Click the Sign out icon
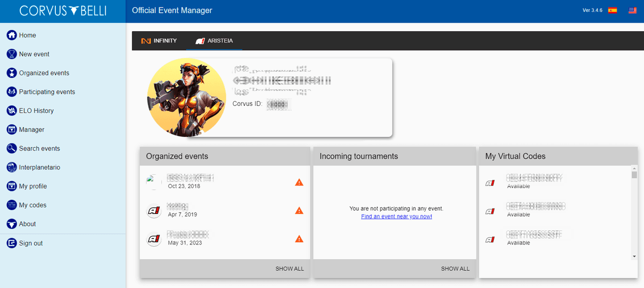The image size is (644, 288). (11, 243)
